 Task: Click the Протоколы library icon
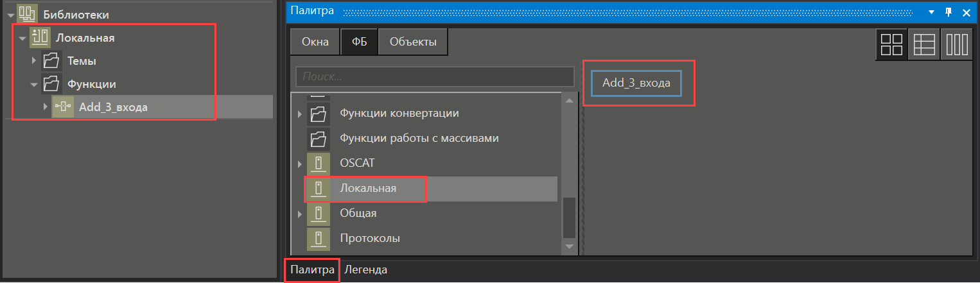pos(319,238)
